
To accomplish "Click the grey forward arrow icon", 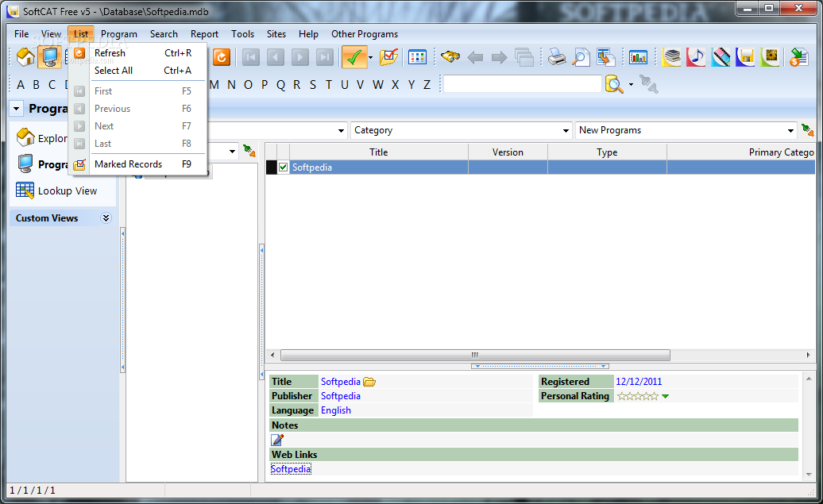I will tap(499, 57).
